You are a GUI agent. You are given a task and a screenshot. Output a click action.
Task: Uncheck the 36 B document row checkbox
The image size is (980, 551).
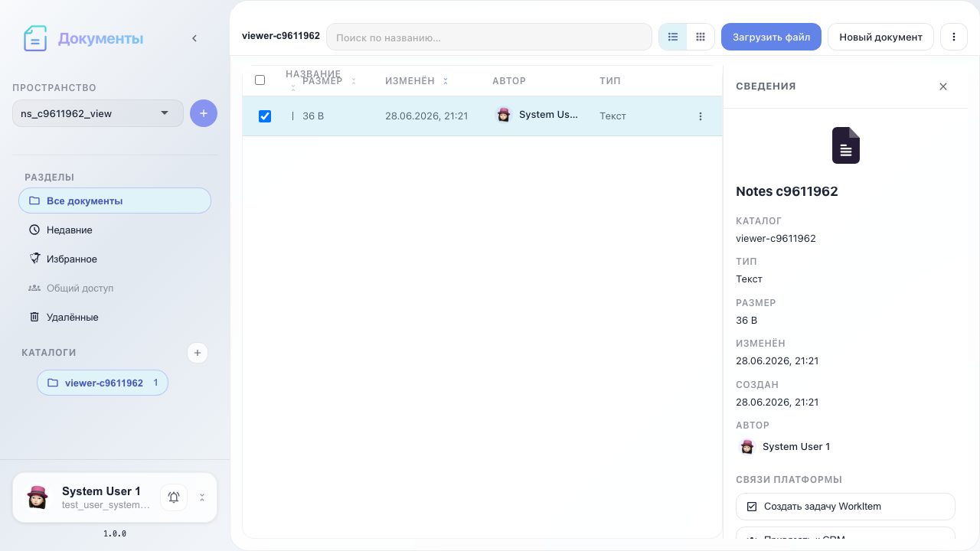[265, 116]
